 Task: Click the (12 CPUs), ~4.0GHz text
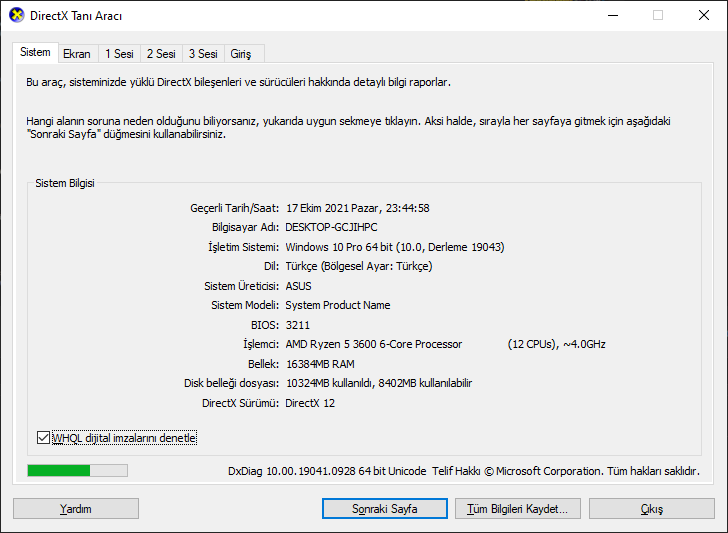(x=557, y=344)
